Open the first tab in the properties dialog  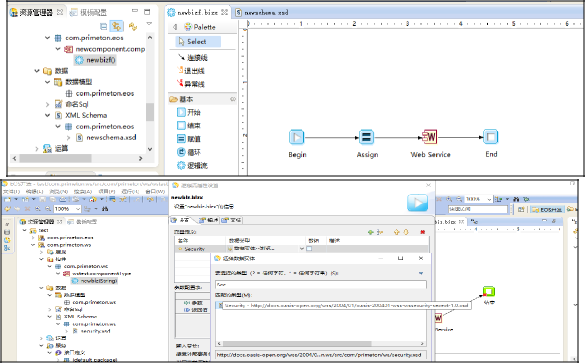[181, 220]
